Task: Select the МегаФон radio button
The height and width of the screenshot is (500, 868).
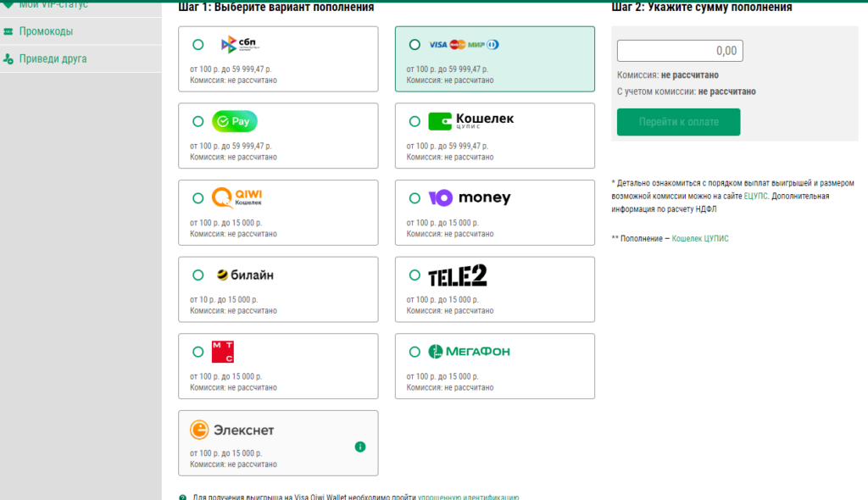Action: click(414, 353)
